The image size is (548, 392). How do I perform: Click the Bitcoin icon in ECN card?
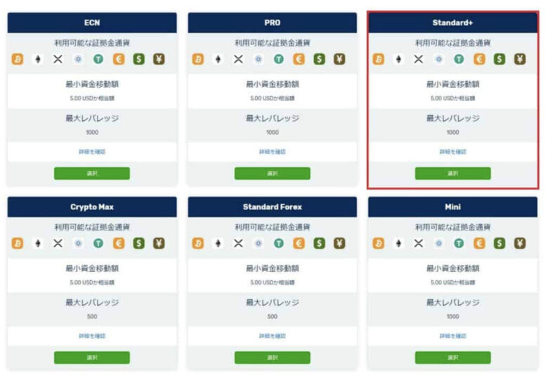(18, 59)
